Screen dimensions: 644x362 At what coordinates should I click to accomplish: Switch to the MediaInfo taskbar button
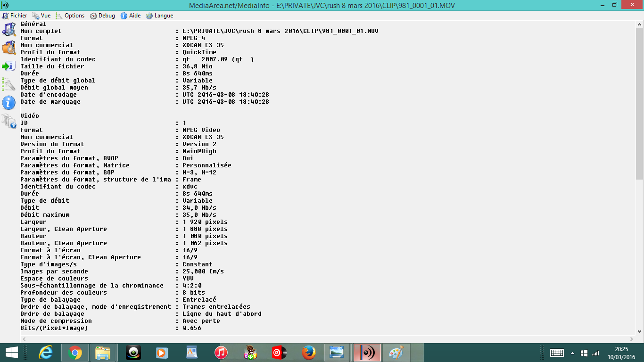coord(367,353)
